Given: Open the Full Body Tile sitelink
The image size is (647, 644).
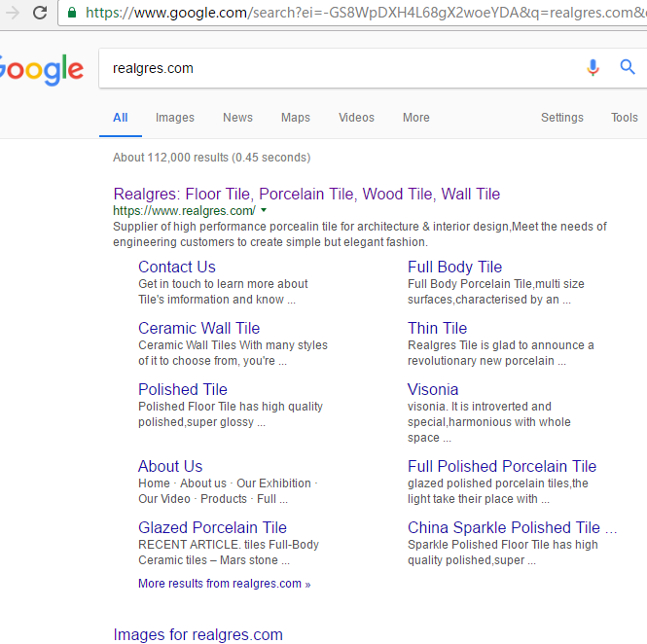Looking at the screenshot, I should point(454,267).
